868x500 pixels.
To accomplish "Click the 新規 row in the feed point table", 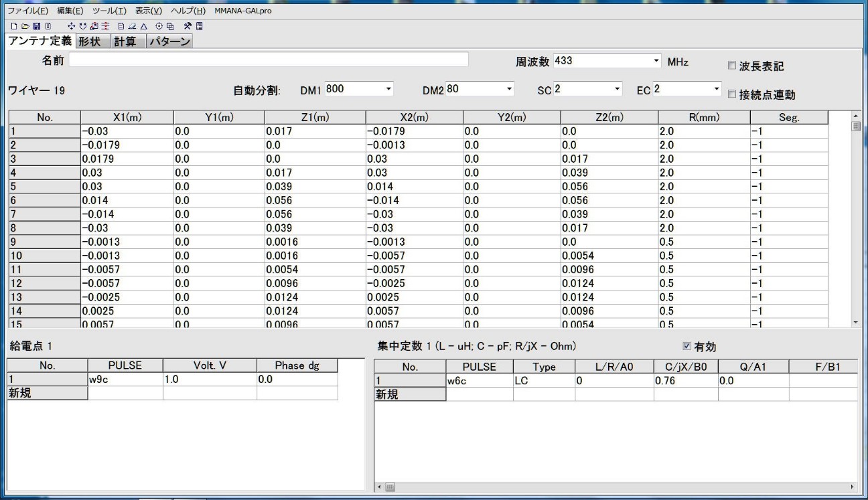I will [x=172, y=393].
